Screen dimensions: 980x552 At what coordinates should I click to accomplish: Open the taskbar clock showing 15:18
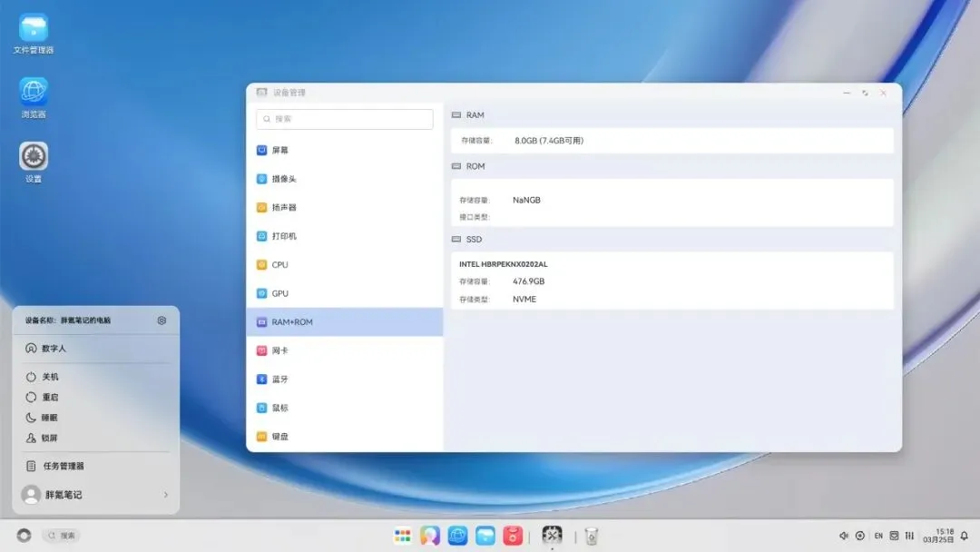[939, 536]
